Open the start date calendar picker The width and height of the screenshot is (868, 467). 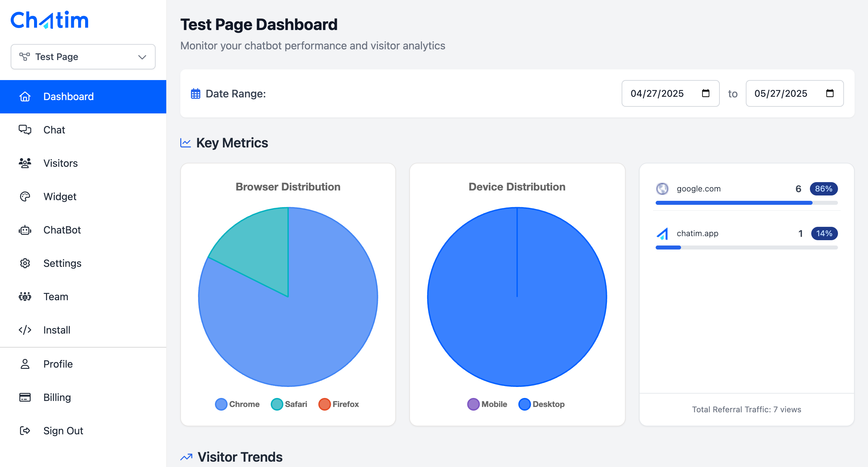click(x=706, y=94)
